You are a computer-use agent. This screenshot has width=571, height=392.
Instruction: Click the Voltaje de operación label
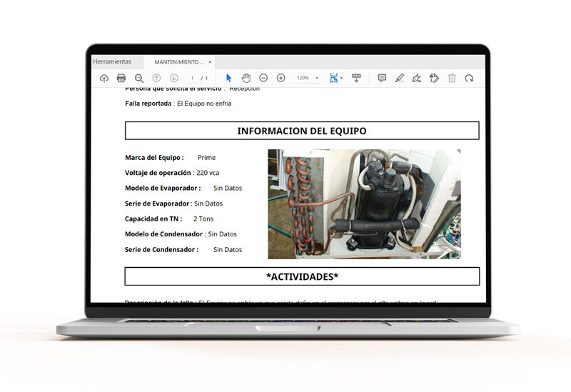tap(158, 173)
